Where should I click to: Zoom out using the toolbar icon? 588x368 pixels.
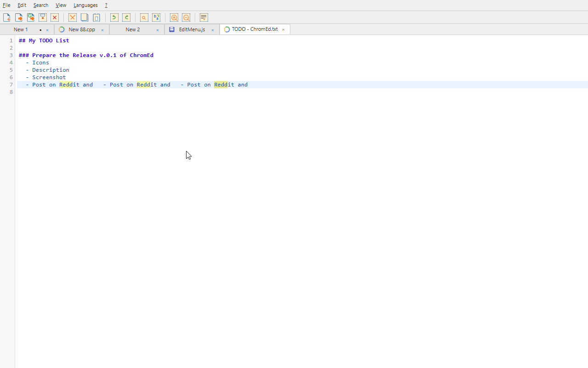[186, 17]
